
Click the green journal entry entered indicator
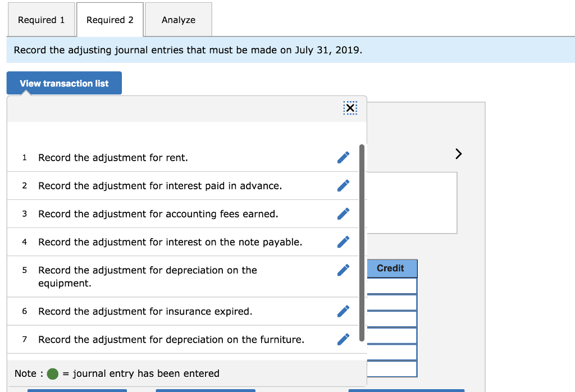pos(52,373)
